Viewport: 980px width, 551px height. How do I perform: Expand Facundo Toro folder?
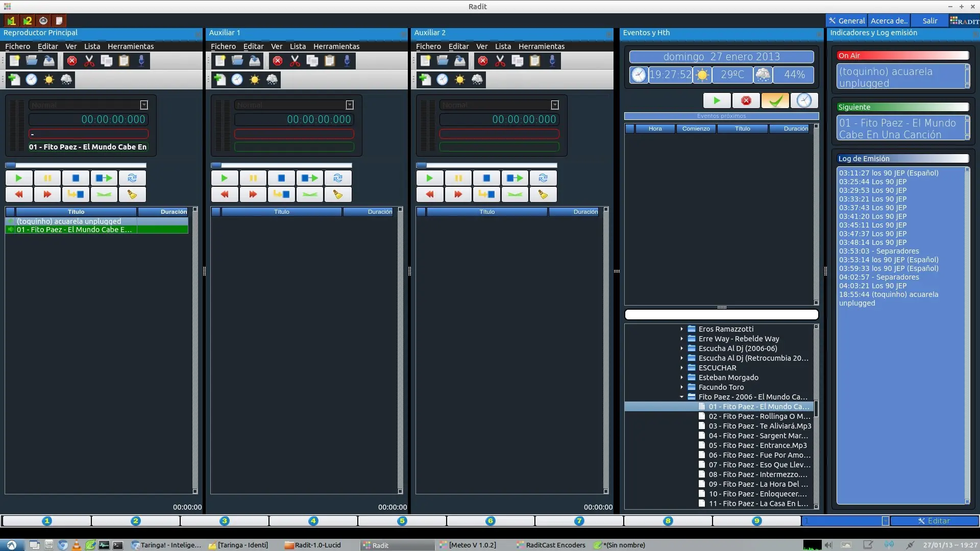[681, 387]
